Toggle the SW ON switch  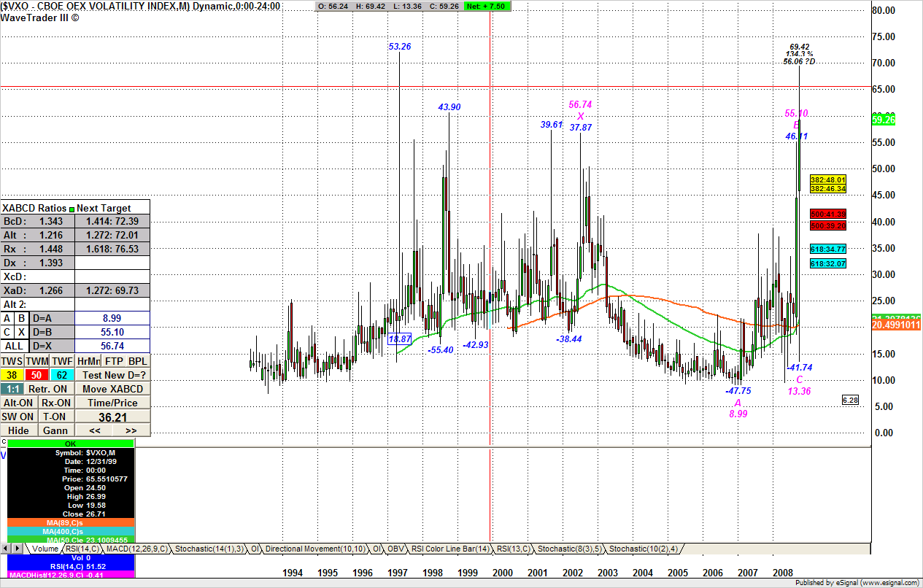19,417
